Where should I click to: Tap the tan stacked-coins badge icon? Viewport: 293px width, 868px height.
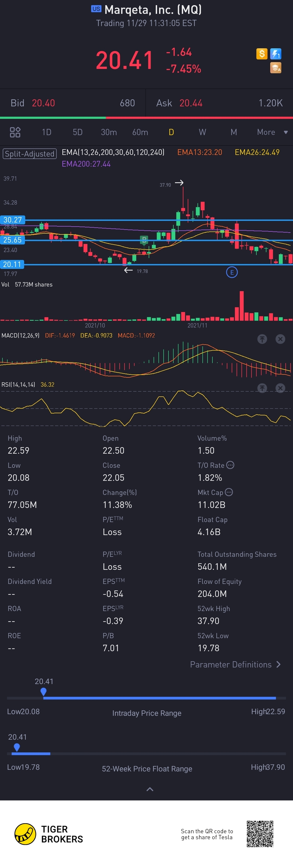click(x=276, y=68)
